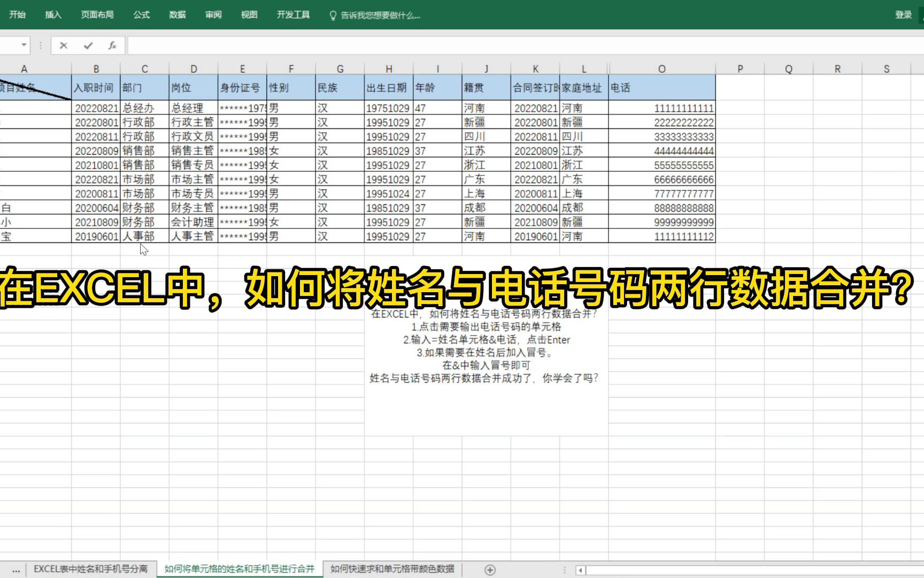
Task: Click the 上海 cell in 家庭地址 column
Action: [x=584, y=194]
